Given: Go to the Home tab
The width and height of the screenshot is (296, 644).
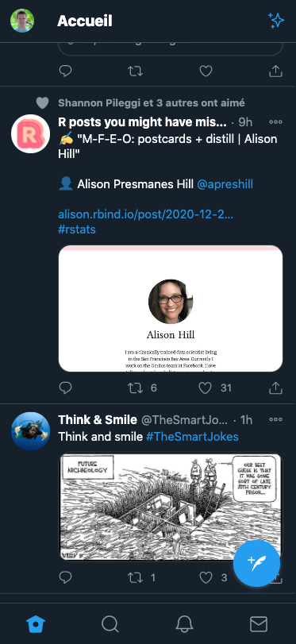Looking at the screenshot, I should click(x=36, y=624).
